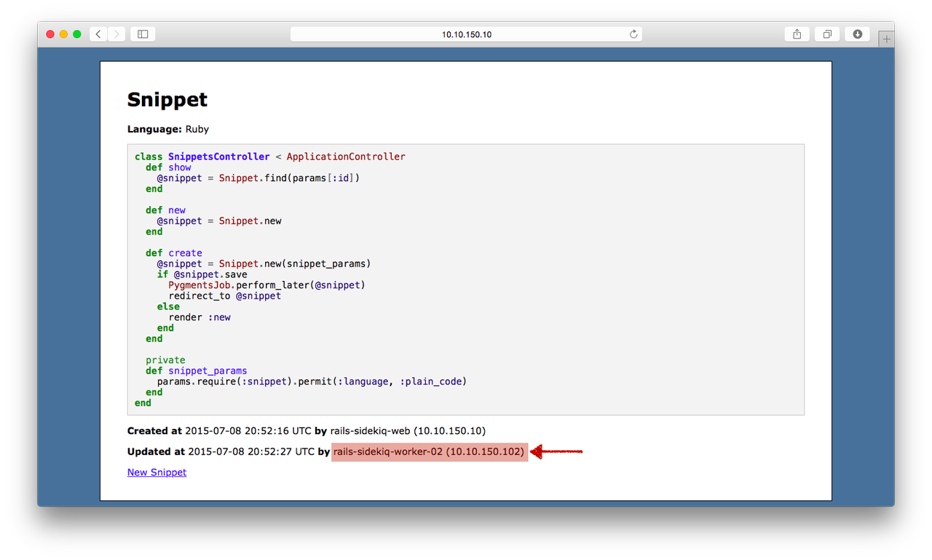Click the 'Language:' label text
Viewport: 932px width, 560px height.
coord(154,129)
